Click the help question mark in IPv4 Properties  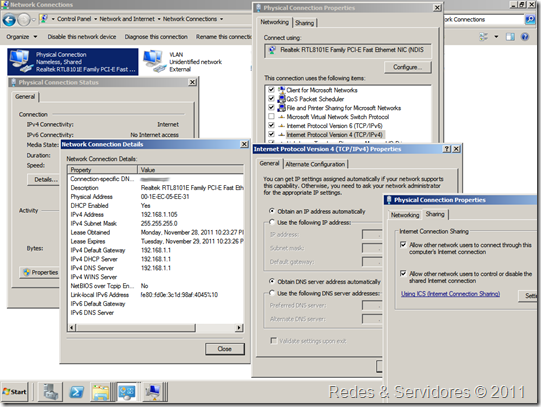tap(447, 149)
